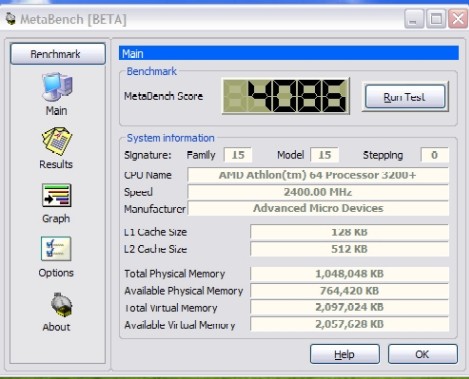Click the Main blue header bar
This screenshot has height=379, width=469.
pos(289,53)
